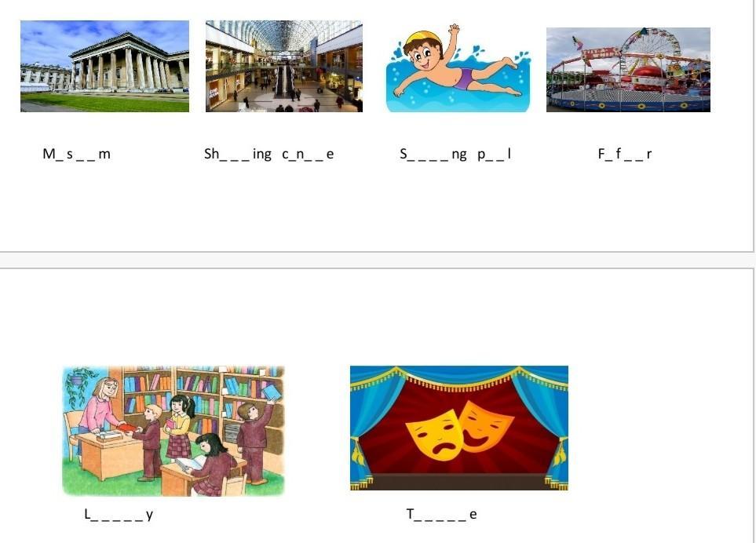Click the 'Sh___ing c_n__e' text
756x543 pixels.
pyautogui.click(x=269, y=154)
